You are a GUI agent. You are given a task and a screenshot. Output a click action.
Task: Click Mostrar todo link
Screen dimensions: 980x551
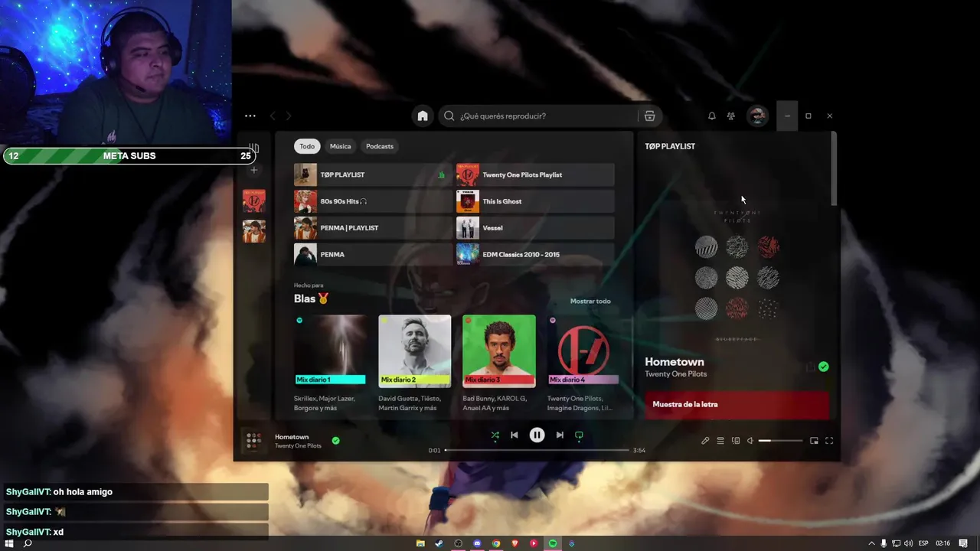click(590, 301)
